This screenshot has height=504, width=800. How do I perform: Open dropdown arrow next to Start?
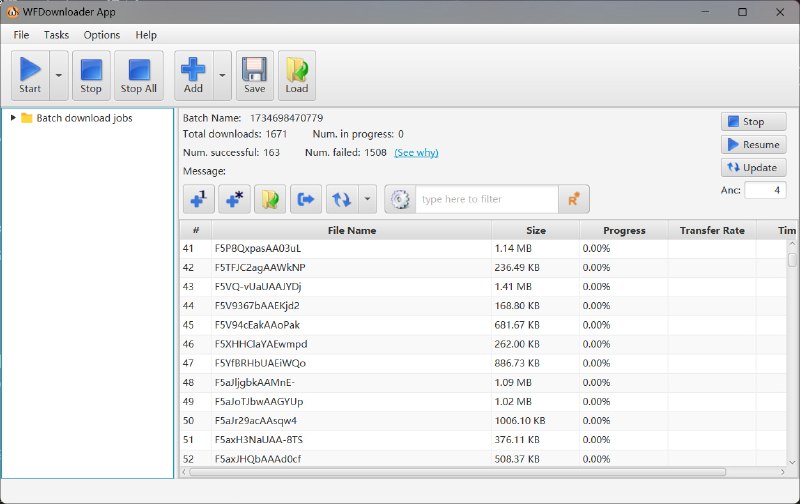tap(58, 75)
